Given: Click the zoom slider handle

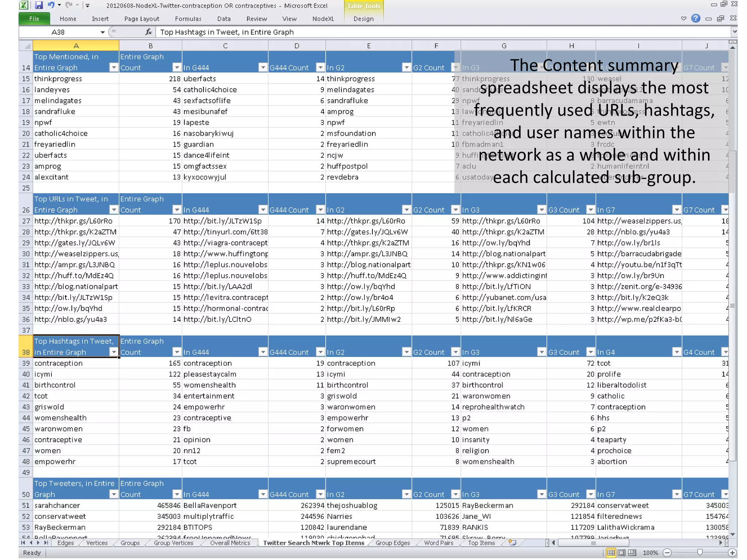Looking at the screenshot, I should coord(700,553).
